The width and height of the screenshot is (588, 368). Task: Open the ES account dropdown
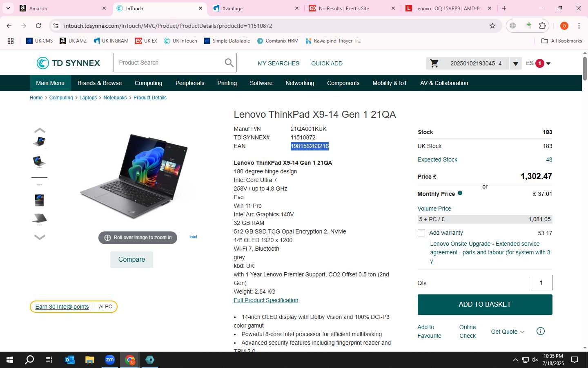point(538,63)
